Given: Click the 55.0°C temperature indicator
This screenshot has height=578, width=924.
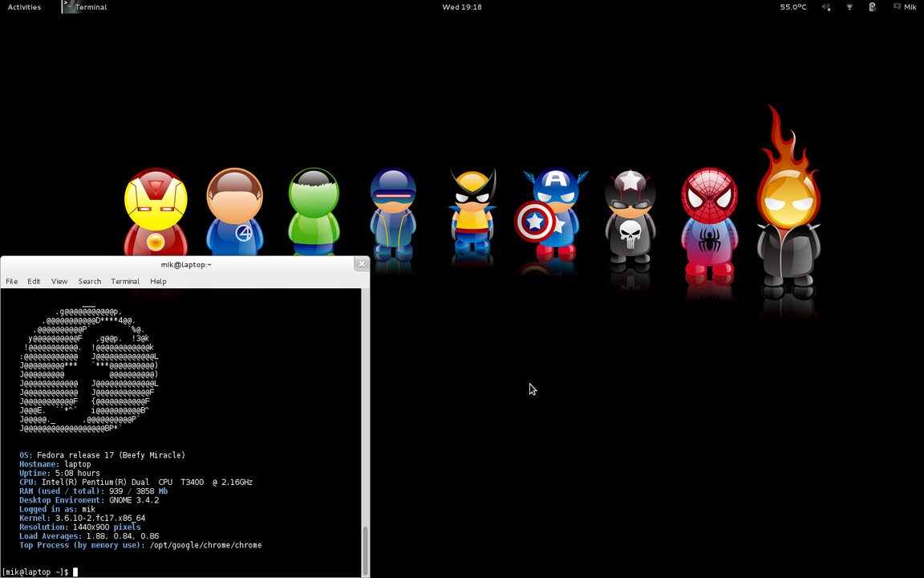Looking at the screenshot, I should [x=793, y=7].
